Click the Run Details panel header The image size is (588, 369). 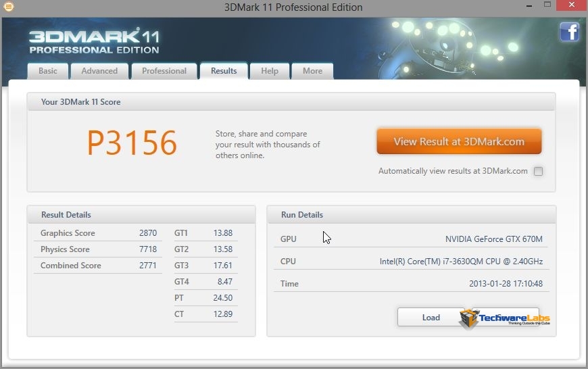pyautogui.click(x=412, y=214)
